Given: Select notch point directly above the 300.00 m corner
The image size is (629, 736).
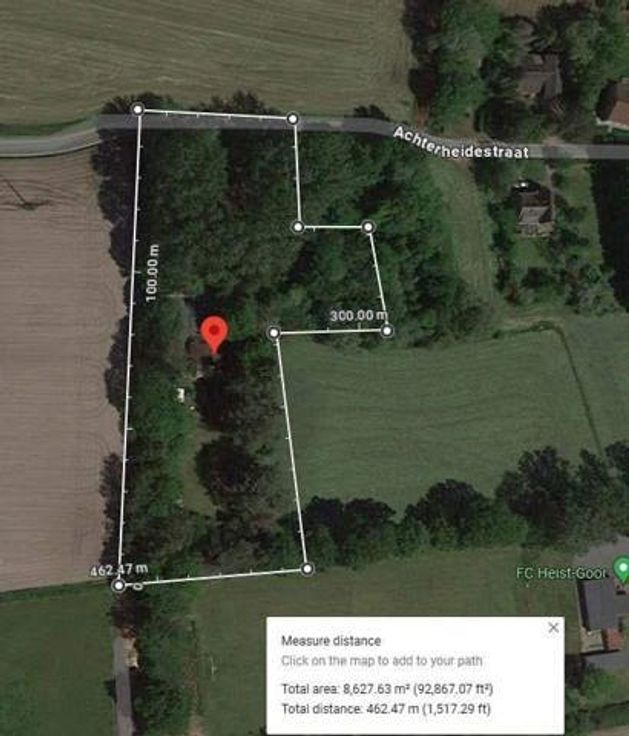Looking at the screenshot, I should click(368, 227).
